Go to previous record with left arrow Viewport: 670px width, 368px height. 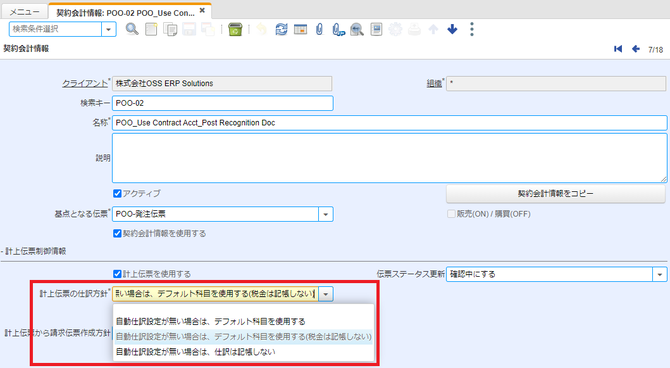pyautogui.click(x=636, y=49)
